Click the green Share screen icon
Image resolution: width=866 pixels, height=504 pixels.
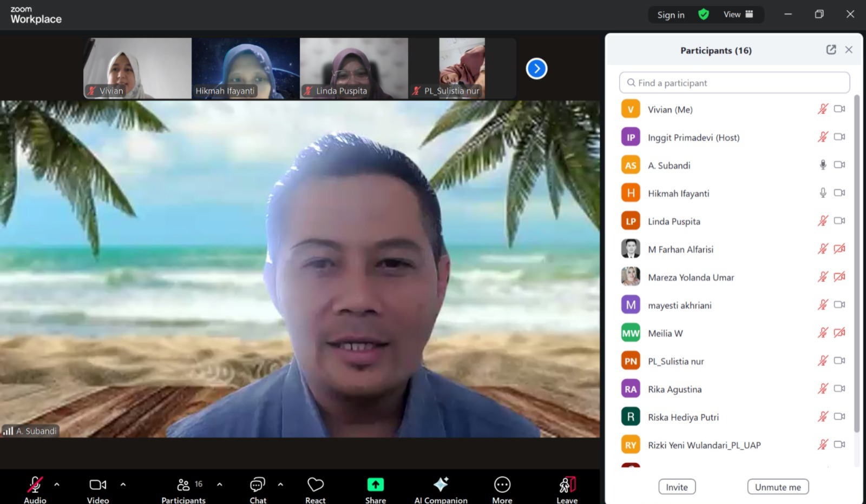coord(375,485)
